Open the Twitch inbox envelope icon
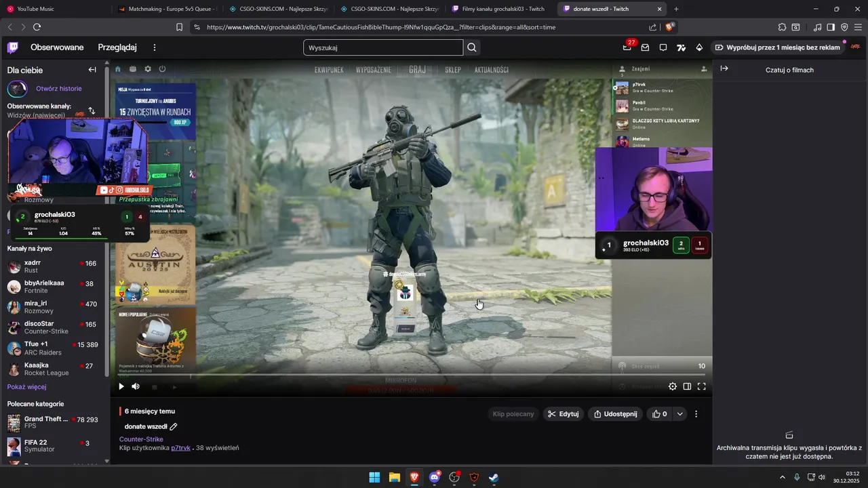This screenshot has height=488, width=868. tap(645, 47)
